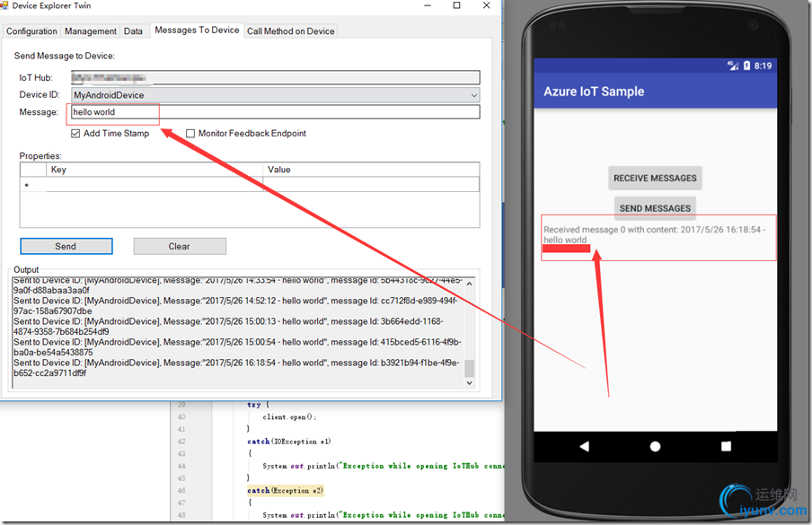Click the Azure IoT Sample app title
Viewport: 812px width, 525px height.
coord(594,92)
